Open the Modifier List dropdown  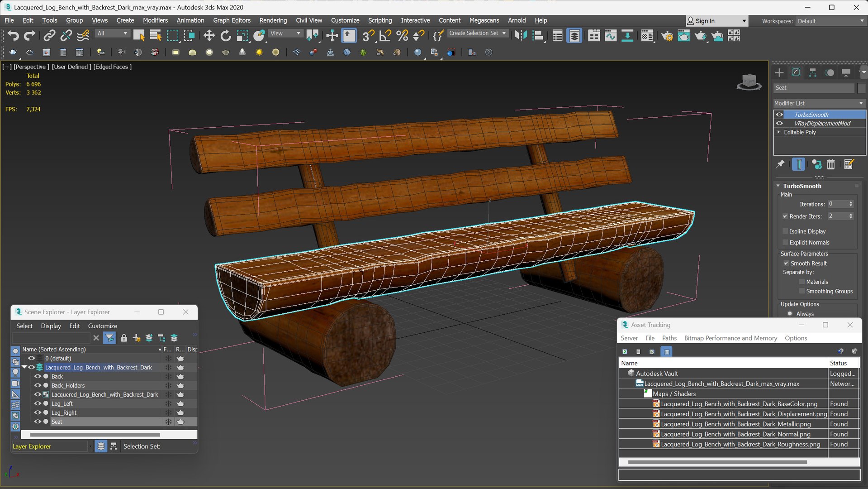(819, 103)
